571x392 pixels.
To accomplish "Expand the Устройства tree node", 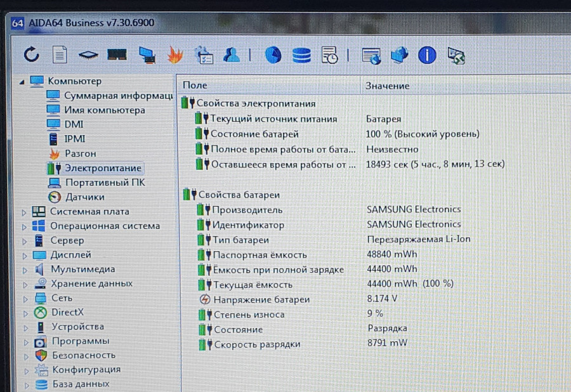I will coord(26,328).
